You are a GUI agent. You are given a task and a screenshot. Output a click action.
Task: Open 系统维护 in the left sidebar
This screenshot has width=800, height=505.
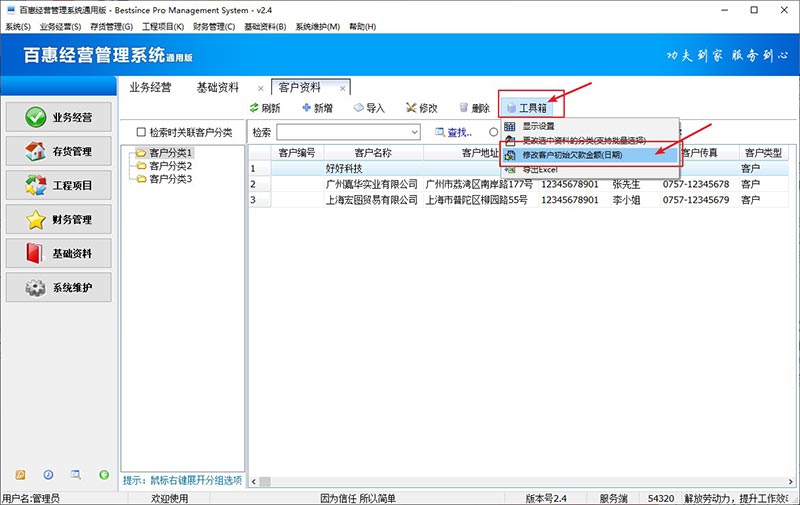[x=59, y=287]
